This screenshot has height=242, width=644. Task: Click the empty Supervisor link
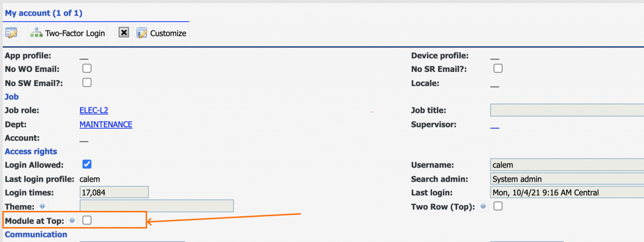coord(495,125)
